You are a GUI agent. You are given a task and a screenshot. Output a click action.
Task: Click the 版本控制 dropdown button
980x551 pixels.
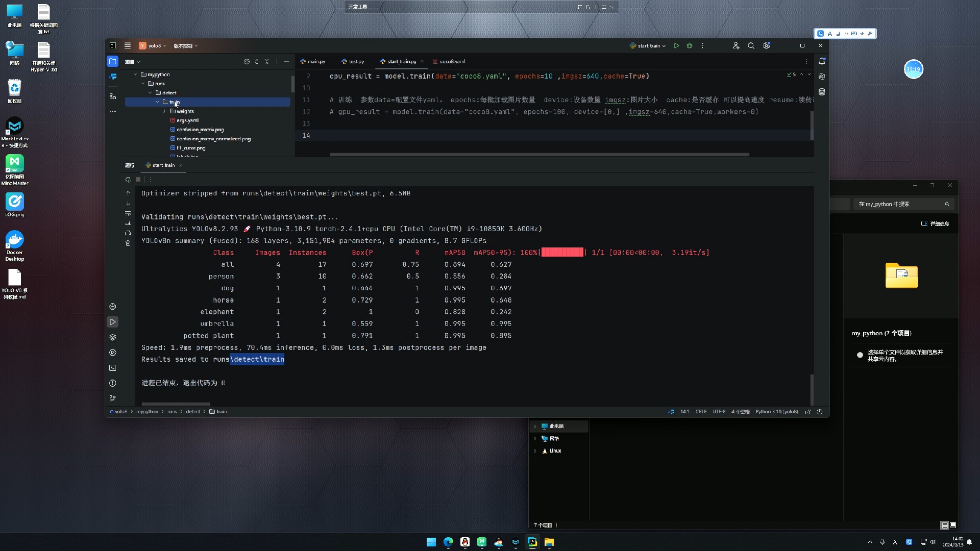pos(185,46)
